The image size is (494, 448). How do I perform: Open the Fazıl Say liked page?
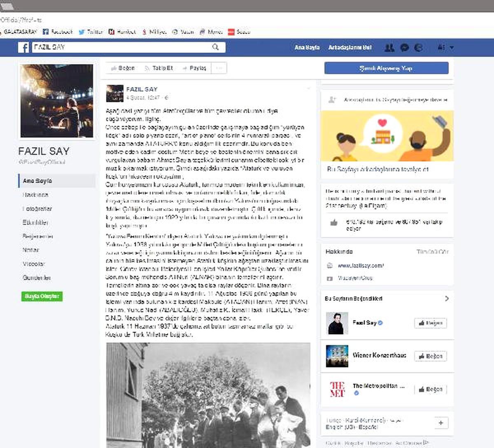[365, 323]
